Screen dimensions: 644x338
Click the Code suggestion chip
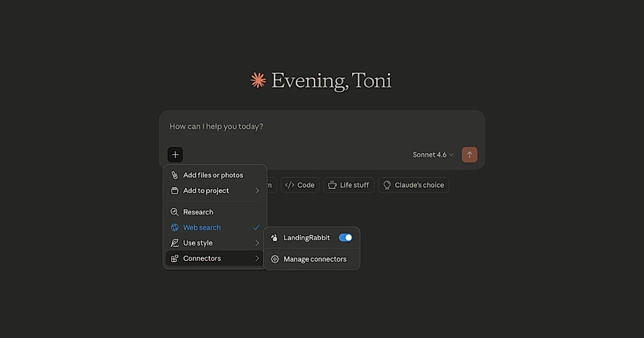point(300,185)
